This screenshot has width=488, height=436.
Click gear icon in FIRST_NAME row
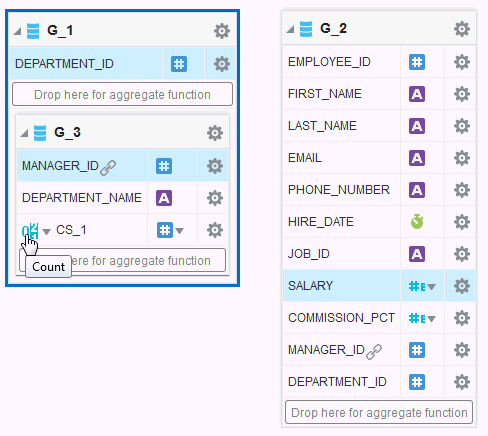[x=462, y=94]
